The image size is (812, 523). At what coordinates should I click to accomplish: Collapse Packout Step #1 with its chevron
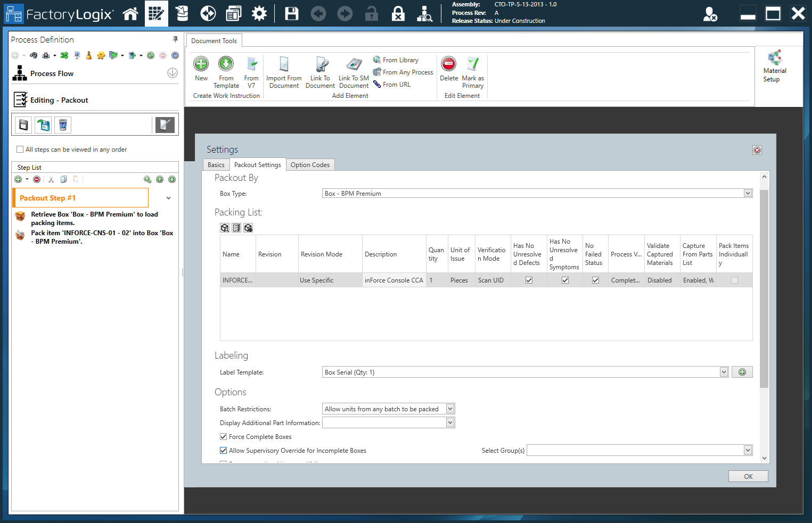pyautogui.click(x=168, y=197)
